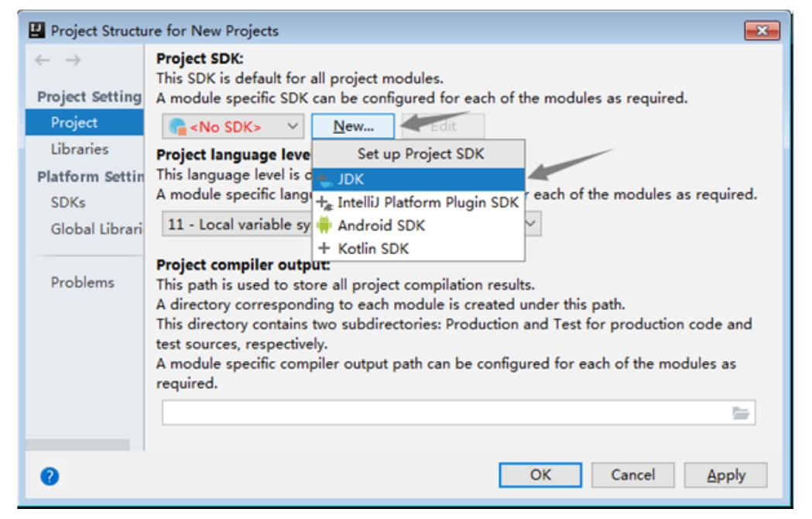Viewport: 812px width, 519px height.
Task: Click the folder browse icon in output path
Action: point(741,413)
